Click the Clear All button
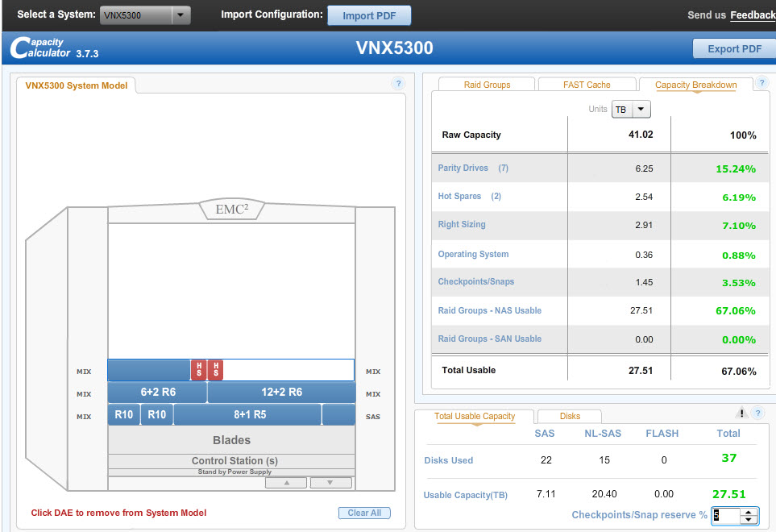Image resolution: width=776 pixels, height=532 pixels. tap(364, 513)
